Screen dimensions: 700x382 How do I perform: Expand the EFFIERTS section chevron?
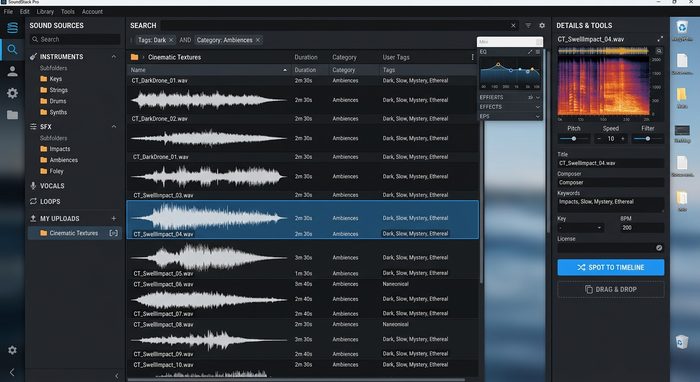point(538,97)
